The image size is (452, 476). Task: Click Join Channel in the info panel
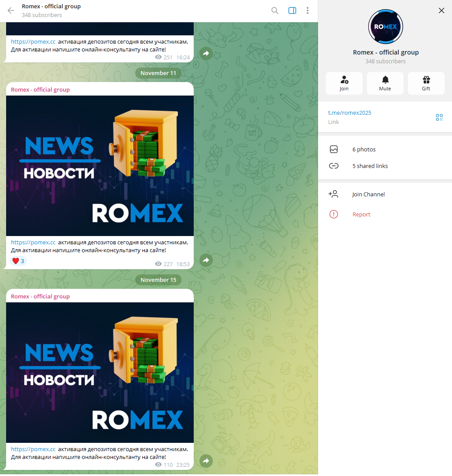tap(368, 194)
